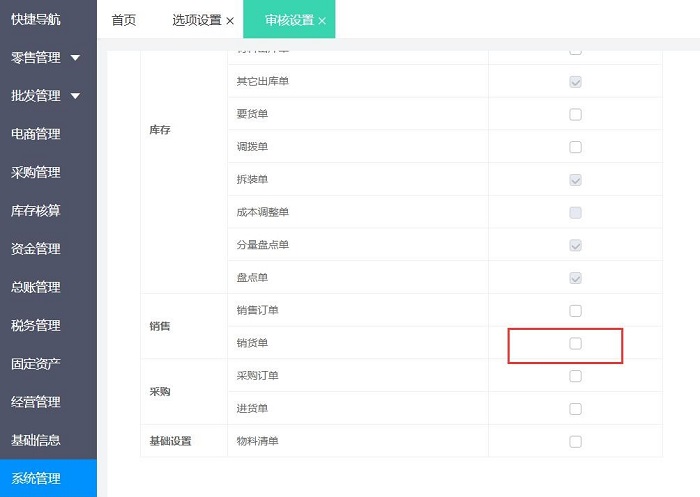Switch to the 首页 tab
Image resolution: width=700 pixels, height=497 pixels.
pyautogui.click(x=124, y=20)
